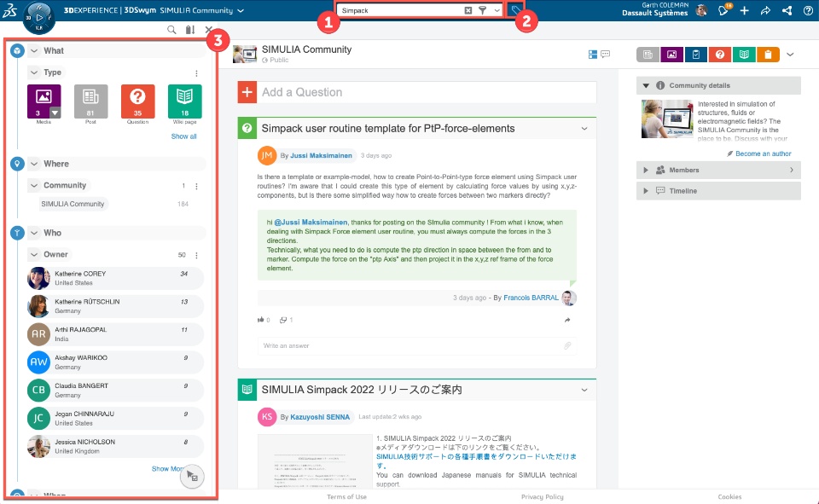Open the Japanese manuals download link
Image resolution: width=819 pixels, height=504 pixels.
(x=476, y=461)
